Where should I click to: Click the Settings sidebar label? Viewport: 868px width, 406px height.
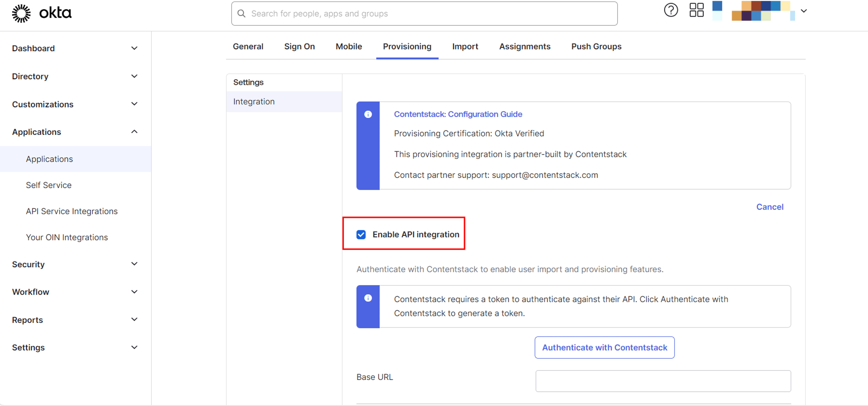(28, 348)
